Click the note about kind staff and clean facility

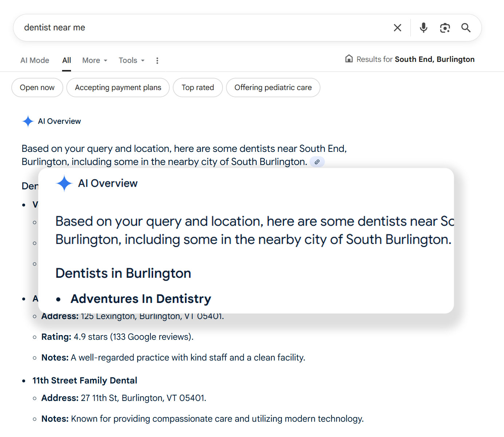tap(173, 358)
